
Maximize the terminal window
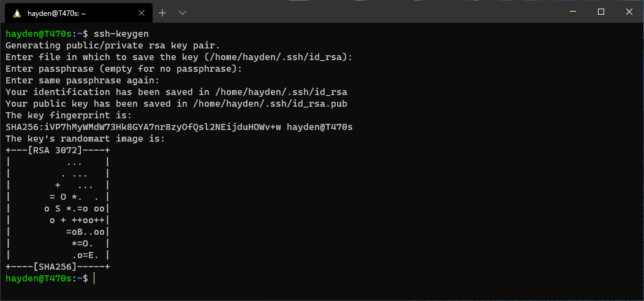(x=600, y=12)
